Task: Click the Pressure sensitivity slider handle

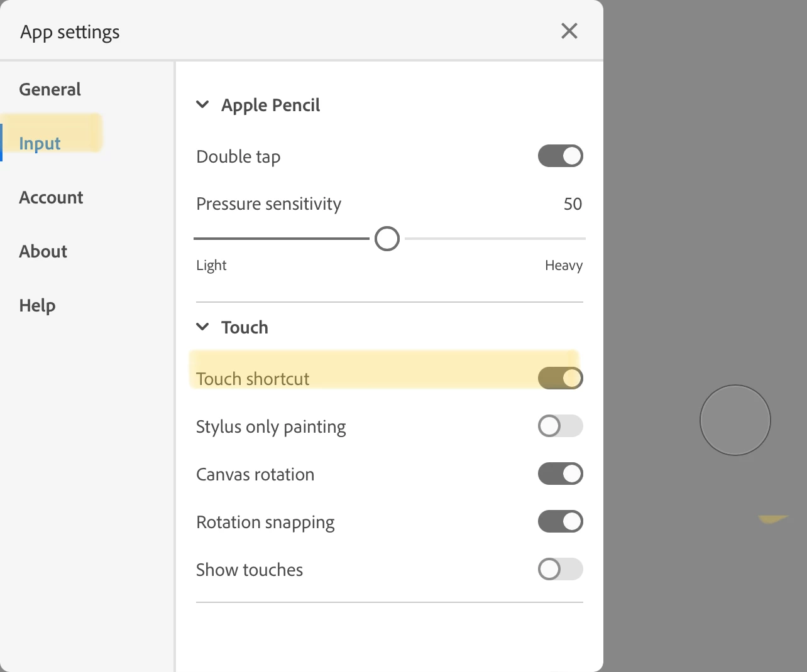Action: (x=387, y=239)
